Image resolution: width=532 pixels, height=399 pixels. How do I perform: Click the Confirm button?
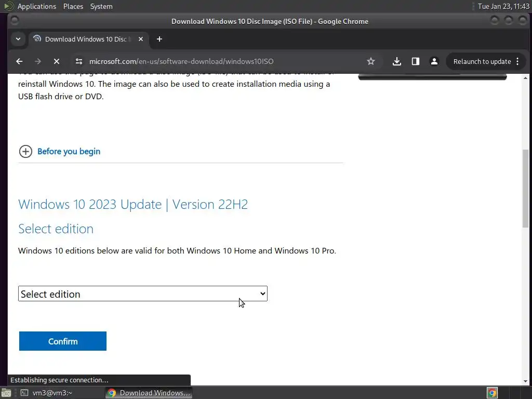click(x=63, y=341)
